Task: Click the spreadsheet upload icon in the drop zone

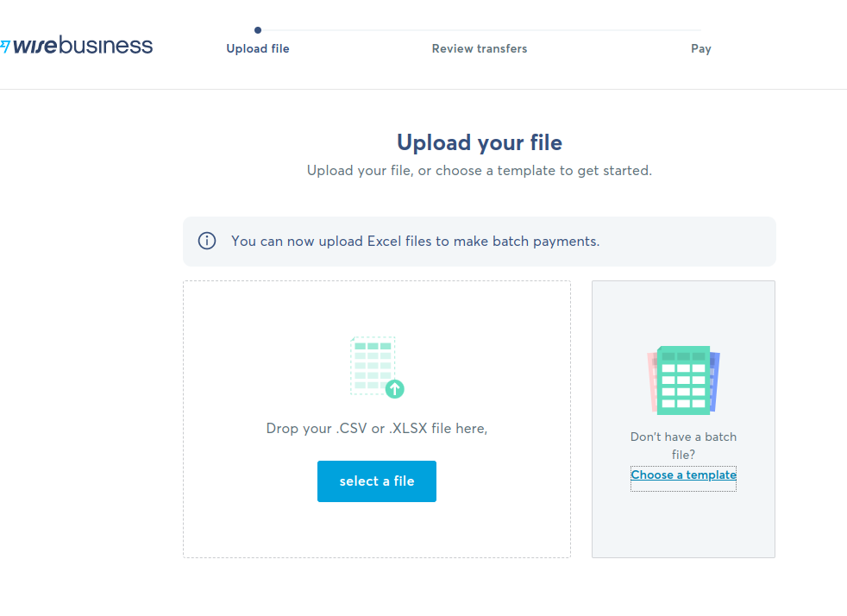Action: coord(377,368)
